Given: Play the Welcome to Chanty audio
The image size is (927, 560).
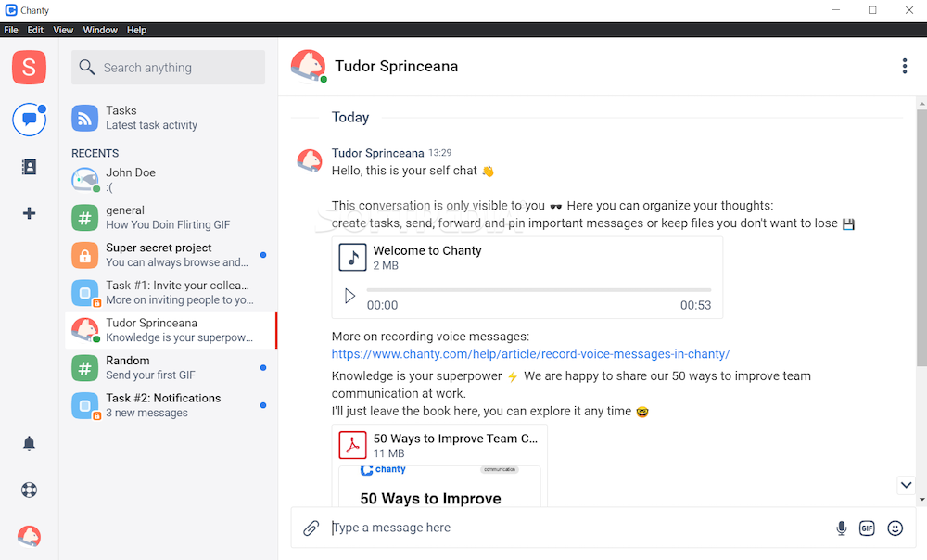Looking at the screenshot, I should pos(350,296).
